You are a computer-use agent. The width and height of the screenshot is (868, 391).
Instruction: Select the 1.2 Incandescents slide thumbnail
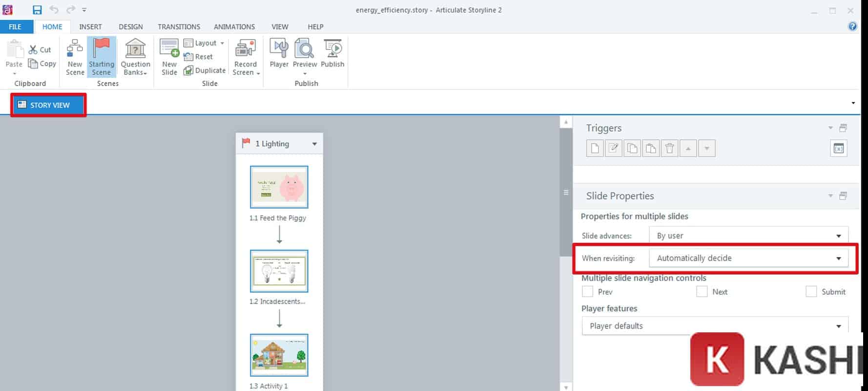tap(279, 271)
